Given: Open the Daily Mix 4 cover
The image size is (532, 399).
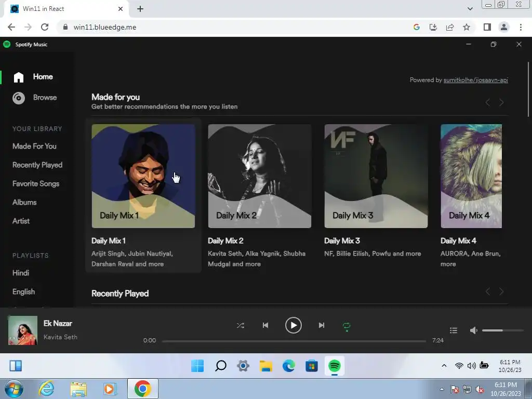Looking at the screenshot, I should [x=471, y=176].
